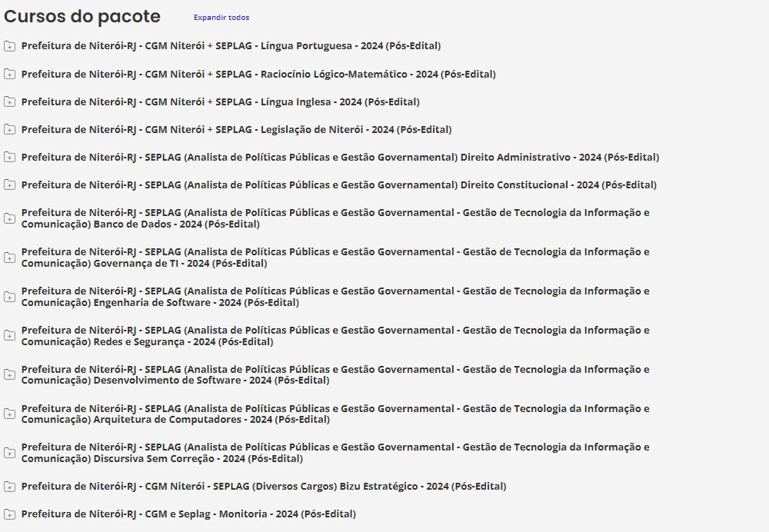This screenshot has height=532, width=769.
Task: Open the CGM e Seplag Monitoria title
Action: pos(188,514)
